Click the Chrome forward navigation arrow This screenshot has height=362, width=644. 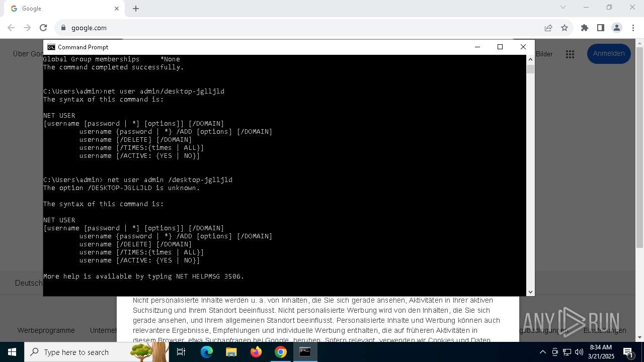tap(27, 28)
